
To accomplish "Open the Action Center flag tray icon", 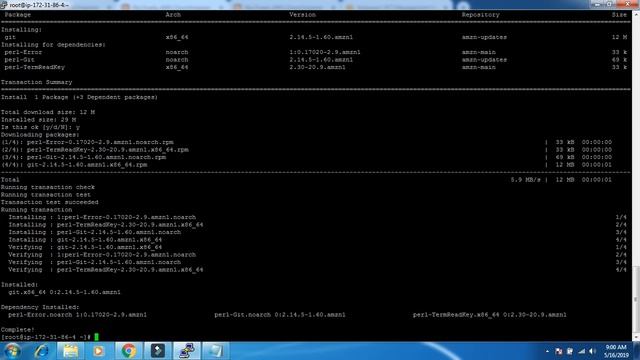I will (559, 351).
